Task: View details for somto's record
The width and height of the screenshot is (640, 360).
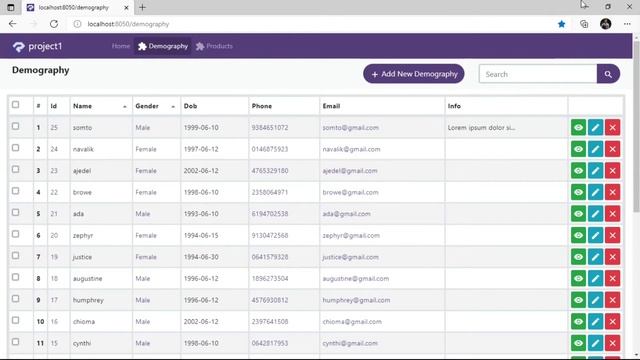Action: pyautogui.click(x=578, y=127)
